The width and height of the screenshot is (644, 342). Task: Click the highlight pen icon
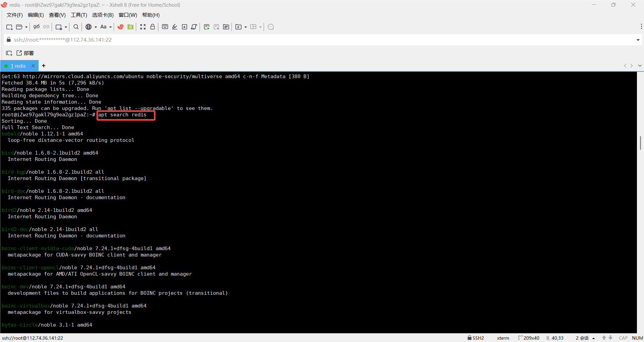(175, 27)
